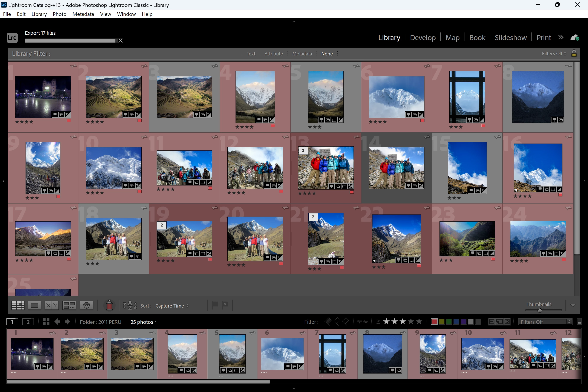Select the Painter spray can tool
Image resolution: width=588 pixels, height=392 pixels.
pos(109,305)
